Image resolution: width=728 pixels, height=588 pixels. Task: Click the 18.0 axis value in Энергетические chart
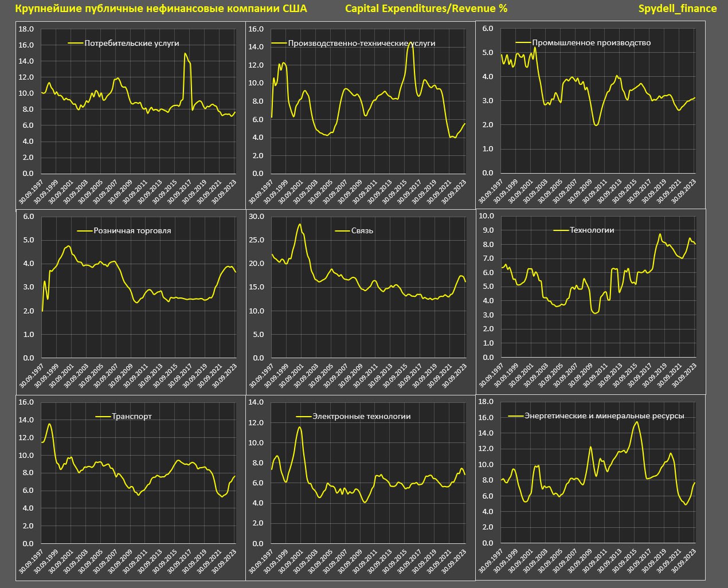pos(486,402)
